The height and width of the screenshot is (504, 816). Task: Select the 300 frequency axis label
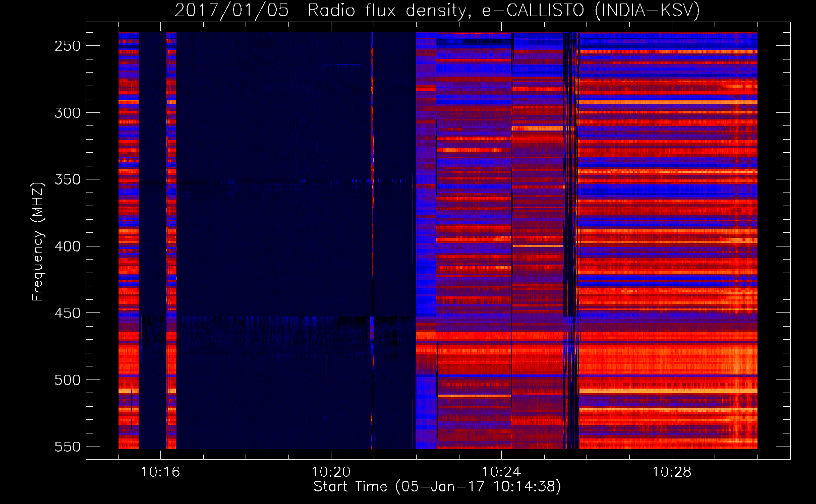point(68,113)
